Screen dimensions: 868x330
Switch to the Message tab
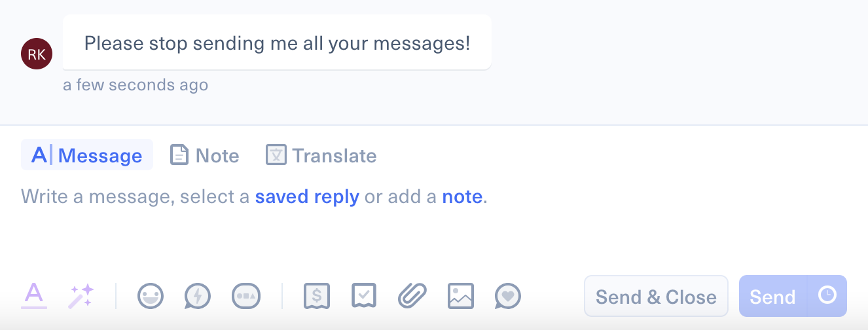[87, 155]
